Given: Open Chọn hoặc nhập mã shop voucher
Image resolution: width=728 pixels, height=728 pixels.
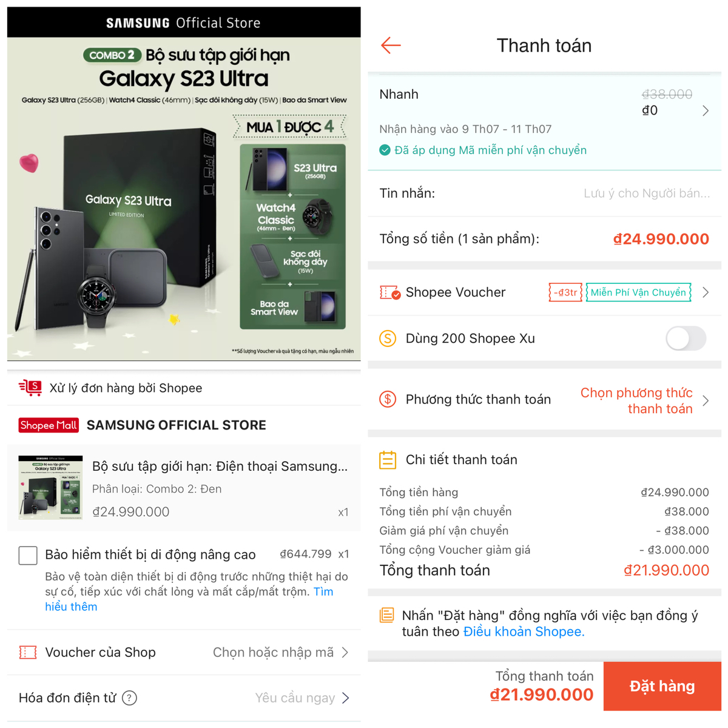Looking at the screenshot, I should (280, 653).
